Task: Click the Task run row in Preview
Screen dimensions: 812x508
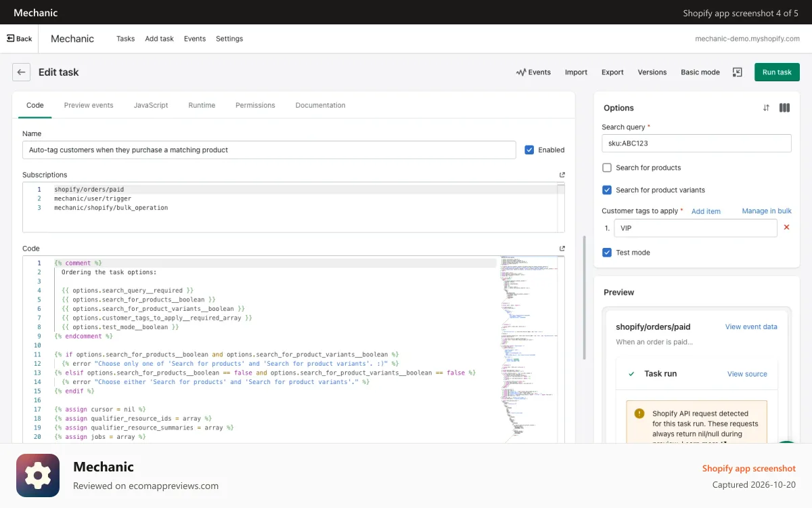Action: pos(698,374)
